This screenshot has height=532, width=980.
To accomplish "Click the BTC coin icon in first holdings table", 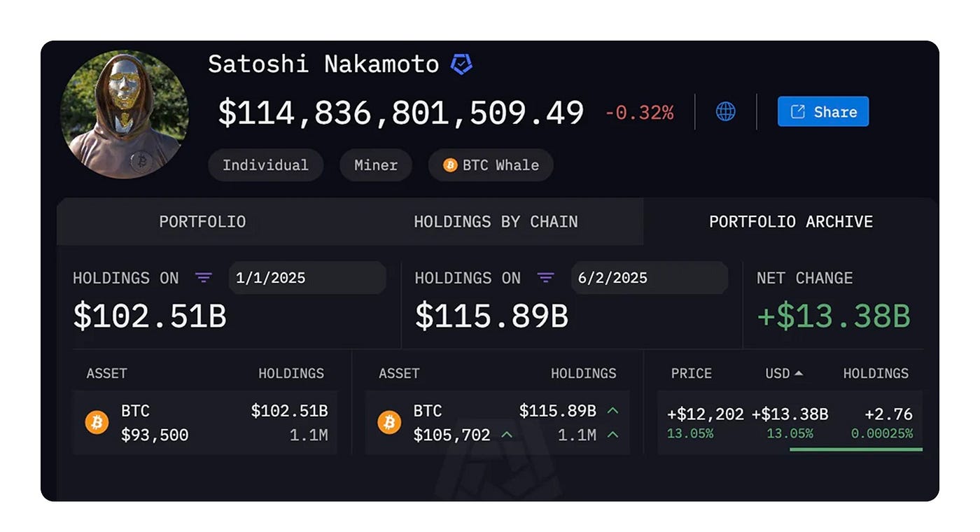I will (x=97, y=422).
